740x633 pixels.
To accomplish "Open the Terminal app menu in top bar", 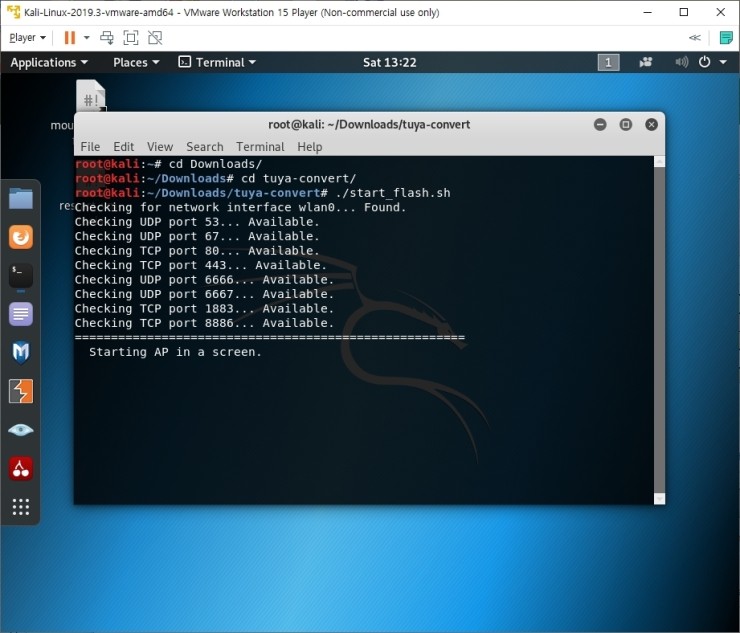I will click(217, 62).
